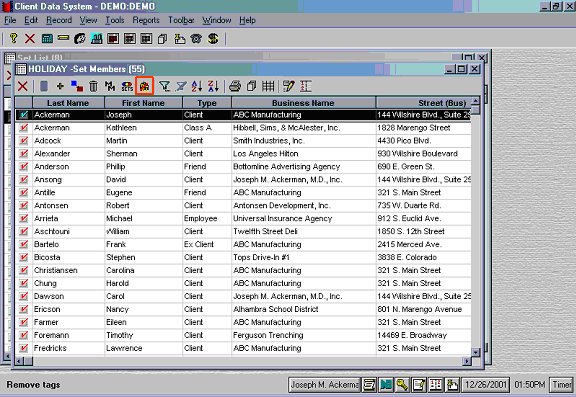Click the SETS icon in window toolbar
The image size is (576, 397).
click(127, 86)
